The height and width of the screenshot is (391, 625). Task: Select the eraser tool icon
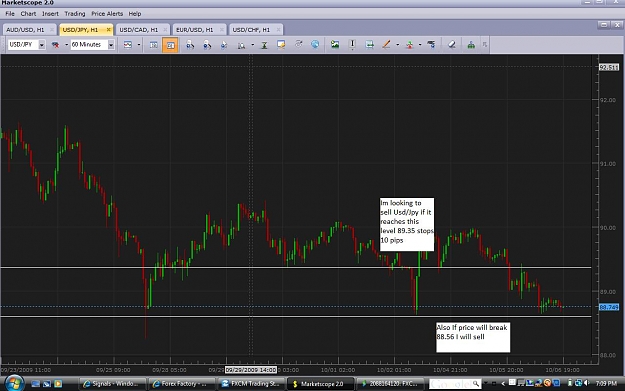[x=452, y=45]
